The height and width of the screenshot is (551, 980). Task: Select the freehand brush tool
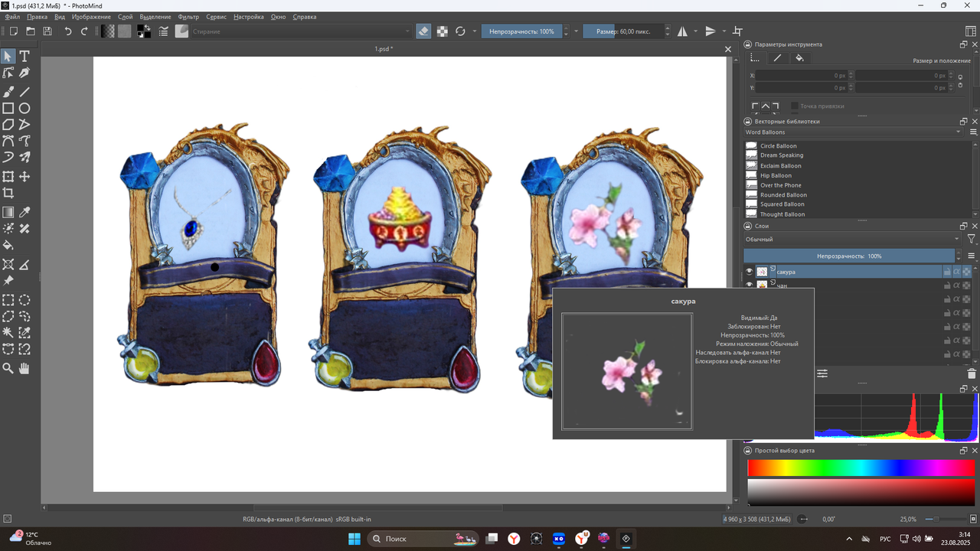click(8, 91)
